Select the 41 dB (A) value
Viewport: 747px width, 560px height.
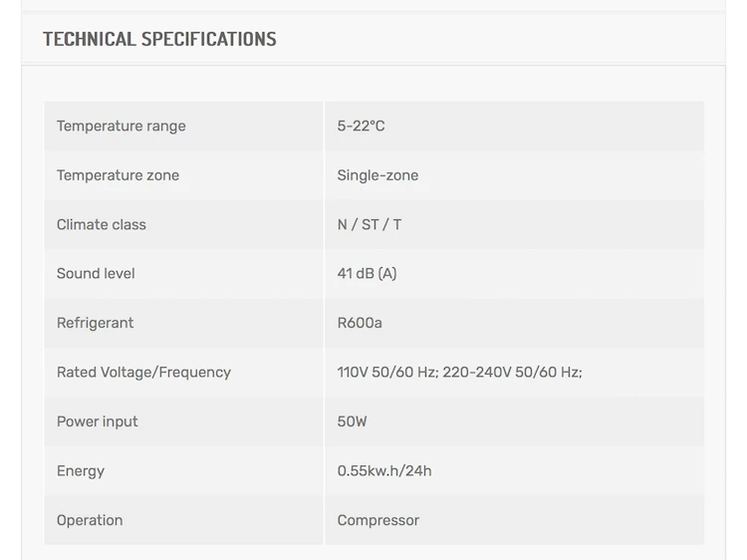click(367, 274)
